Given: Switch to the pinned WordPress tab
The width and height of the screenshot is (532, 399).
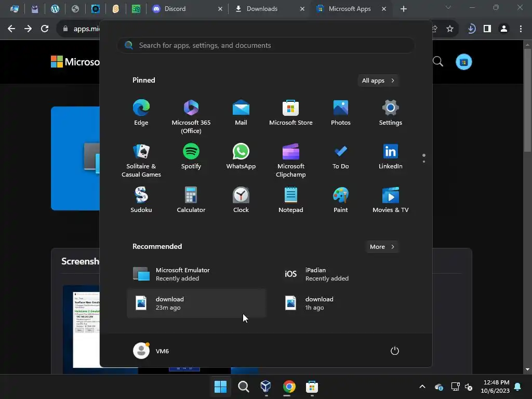Looking at the screenshot, I should (x=55, y=9).
